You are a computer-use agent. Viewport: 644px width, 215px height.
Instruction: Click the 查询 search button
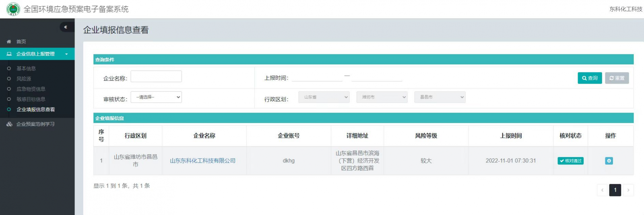pyautogui.click(x=590, y=78)
